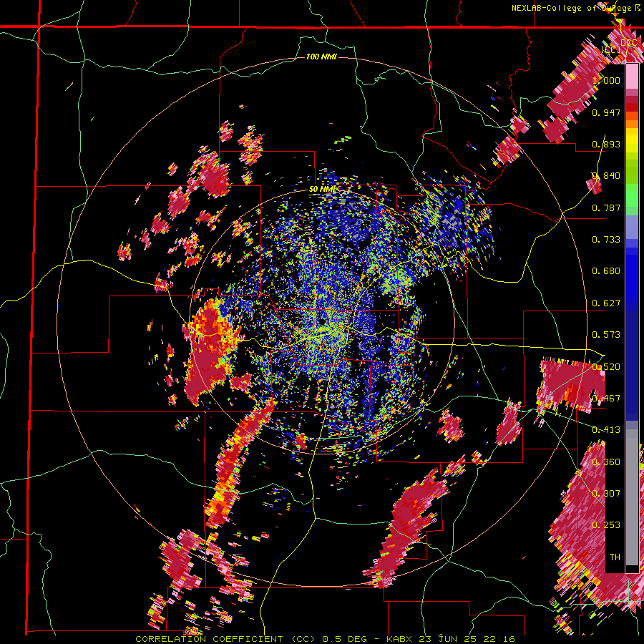Select the 0.253 legend value

606,525
